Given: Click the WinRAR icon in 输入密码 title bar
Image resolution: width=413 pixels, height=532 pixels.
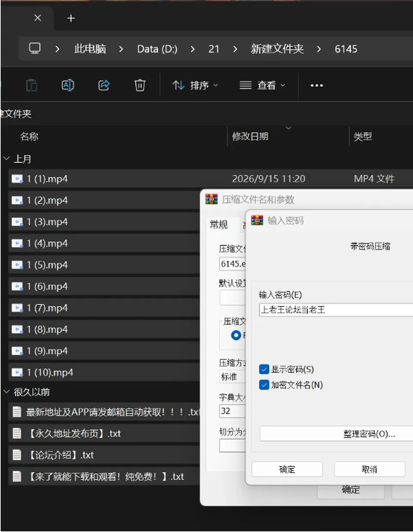Looking at the screenshot, I should (x=257, y=220).
